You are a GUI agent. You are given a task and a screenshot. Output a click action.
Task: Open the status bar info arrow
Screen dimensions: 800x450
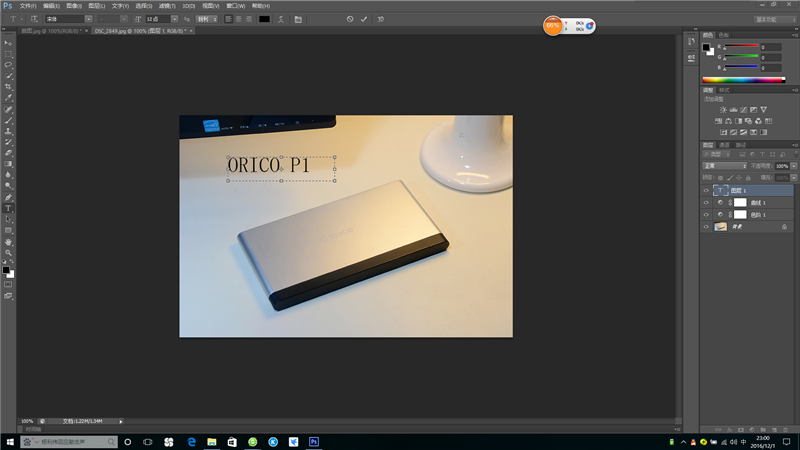[121, 421]
